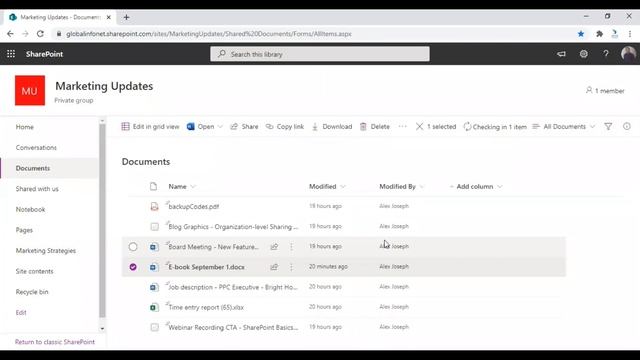This screenshot has height=360, width=640.
Task: Open Site contents in the sidebar
Action: [x=35, y=271]
